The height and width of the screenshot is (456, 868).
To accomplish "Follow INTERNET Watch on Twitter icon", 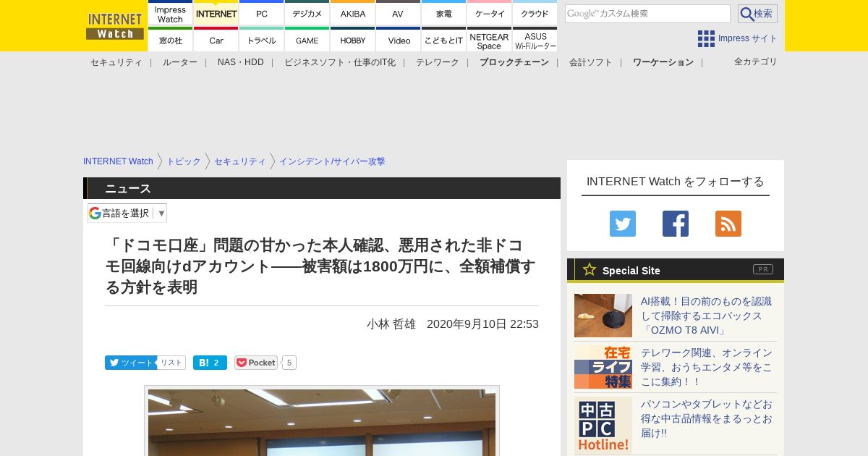I will 623,224.
